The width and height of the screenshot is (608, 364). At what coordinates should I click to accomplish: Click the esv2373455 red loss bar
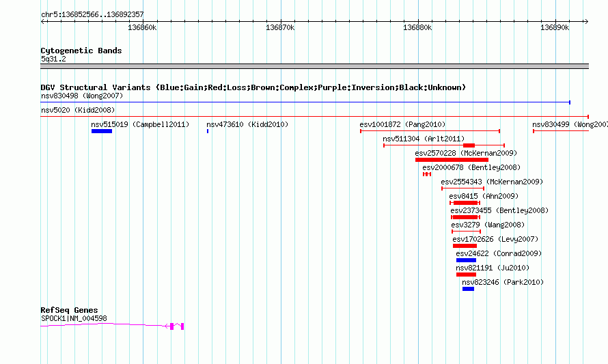[465, 217]
